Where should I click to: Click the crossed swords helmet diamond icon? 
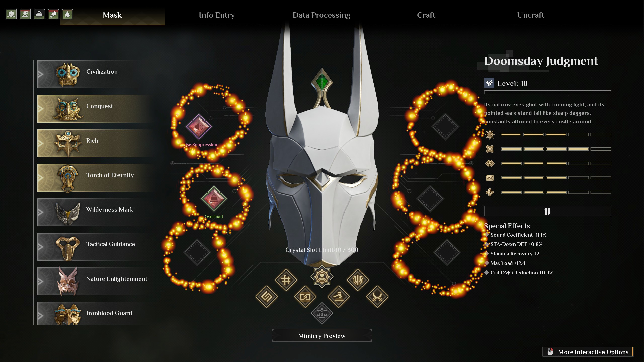[x=377, y=297]
